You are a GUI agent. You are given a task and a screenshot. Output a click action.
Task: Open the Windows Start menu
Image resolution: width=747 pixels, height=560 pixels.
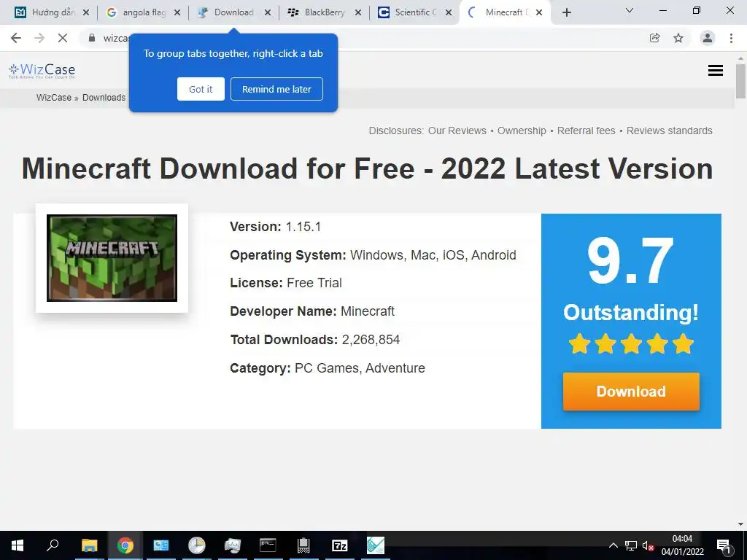(x=18, y=545)
